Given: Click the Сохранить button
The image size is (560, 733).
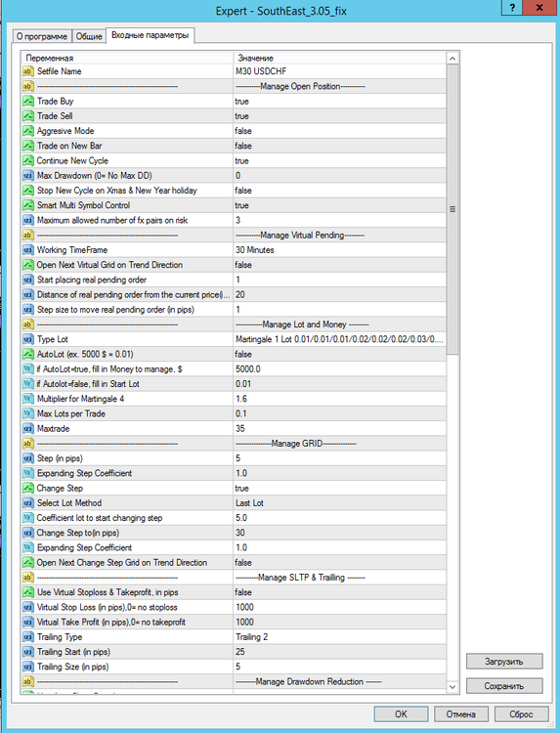Looking at the screenshot, I should tap(504, 686).
